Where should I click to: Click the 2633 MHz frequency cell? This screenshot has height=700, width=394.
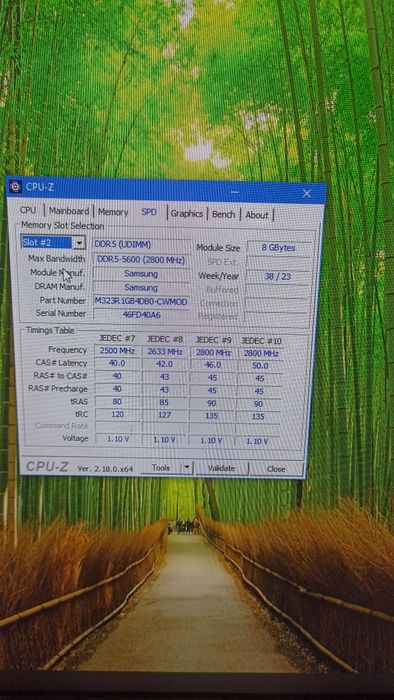pos(165,352)
